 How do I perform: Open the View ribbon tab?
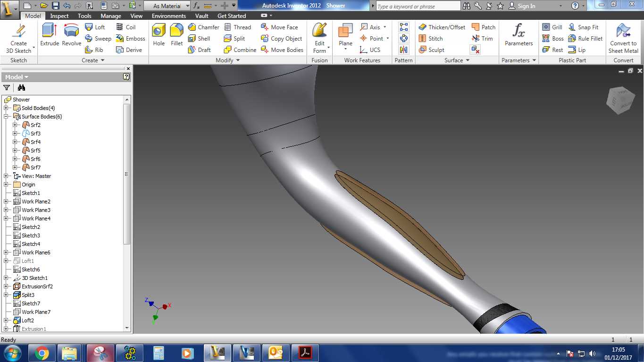click(x=136, y=16)
